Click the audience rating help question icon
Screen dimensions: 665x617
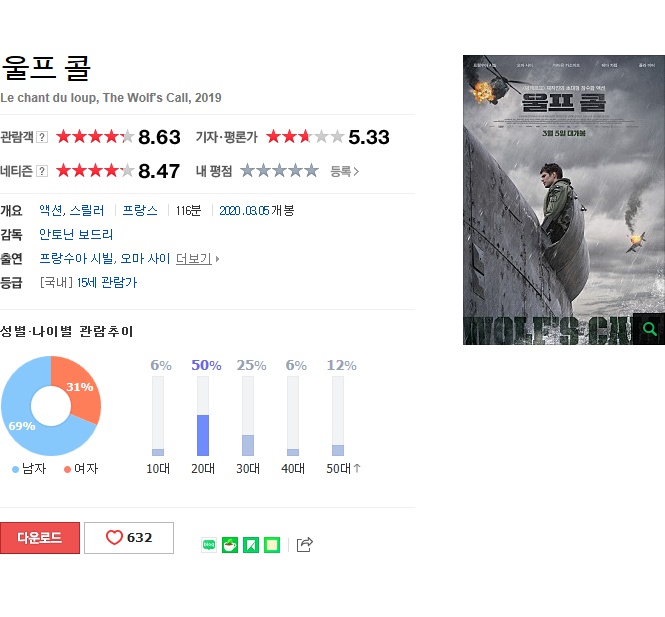tap(42, 137)
